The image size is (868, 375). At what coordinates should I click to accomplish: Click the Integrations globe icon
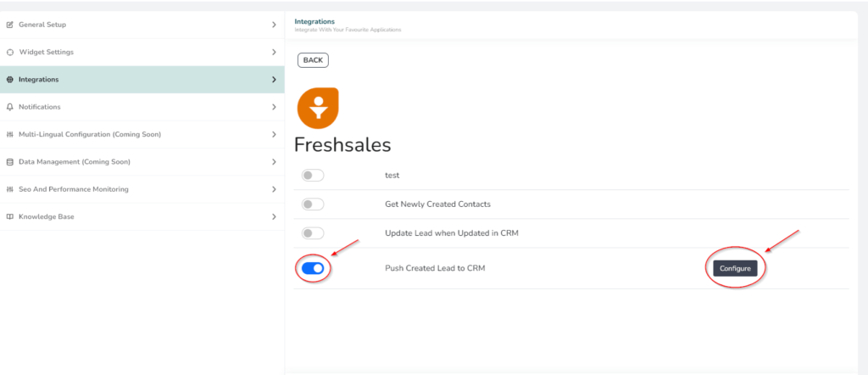[x=9, y=80]
